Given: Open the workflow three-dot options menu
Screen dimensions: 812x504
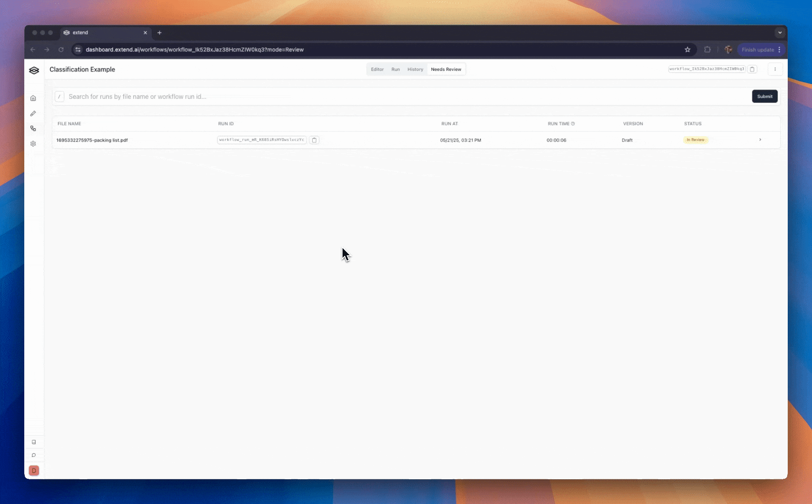Looking at the screenshot, I should 775,69.
